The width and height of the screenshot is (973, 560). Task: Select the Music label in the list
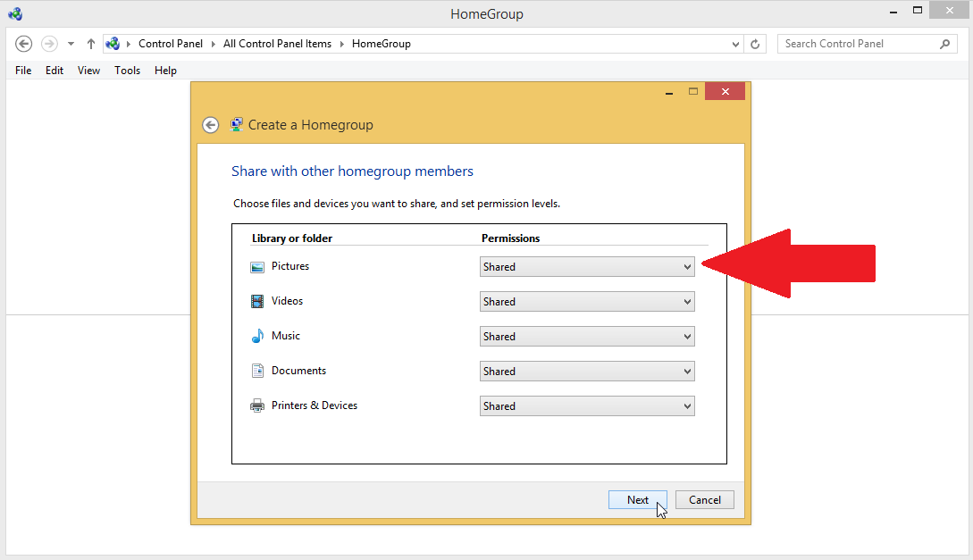click(x=285, y=336)
